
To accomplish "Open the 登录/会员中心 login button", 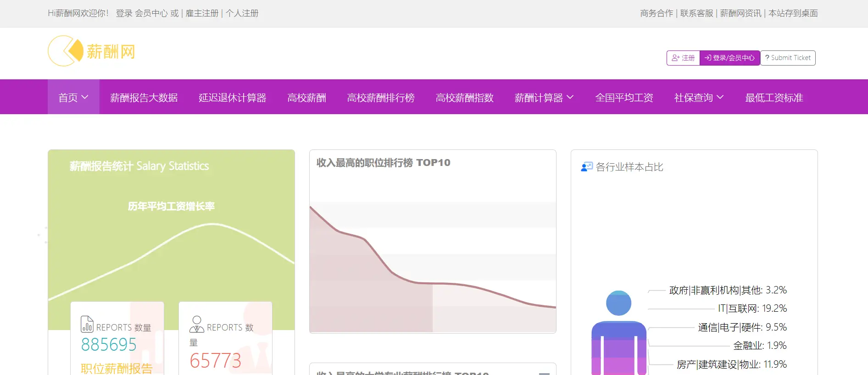I will point(729,58).
